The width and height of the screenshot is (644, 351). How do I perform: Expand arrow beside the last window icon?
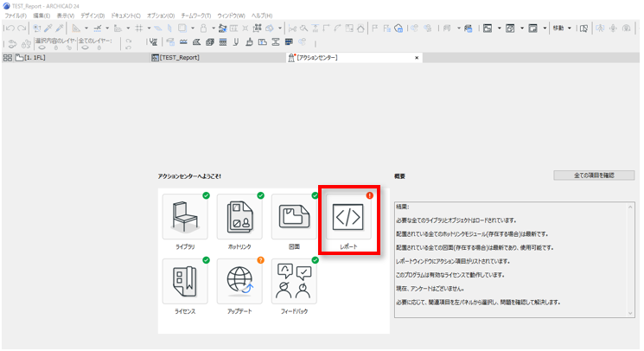[x=545, y=29]
